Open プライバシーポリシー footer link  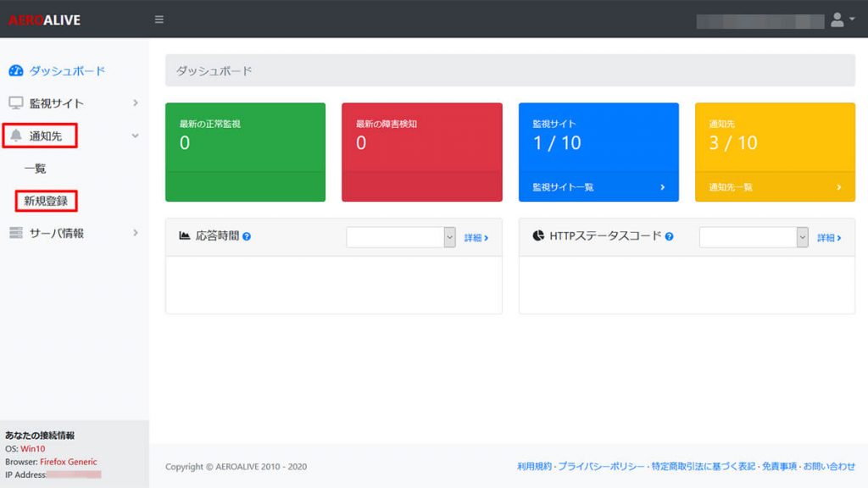[601, 467]
